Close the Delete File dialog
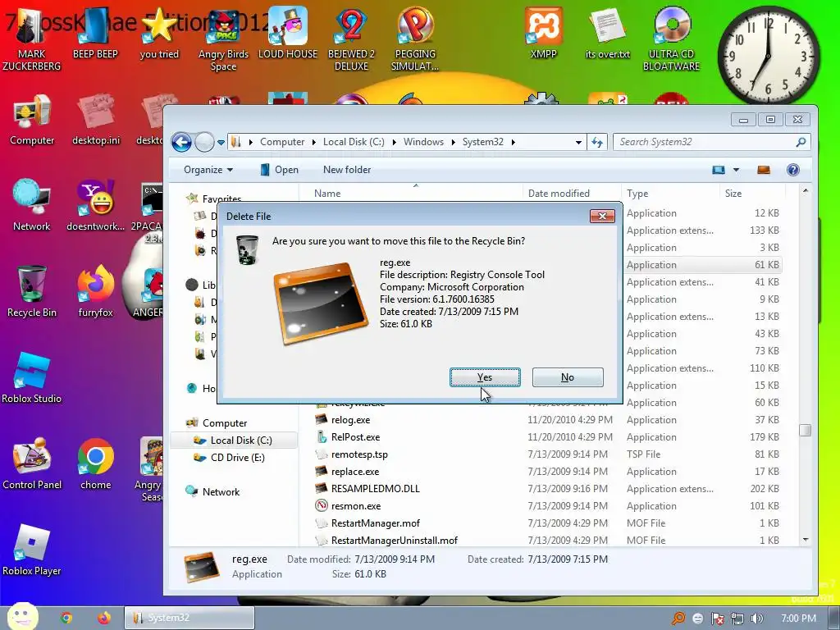The width and height of the screenshot is (840, 630). [x=602, y=216]
